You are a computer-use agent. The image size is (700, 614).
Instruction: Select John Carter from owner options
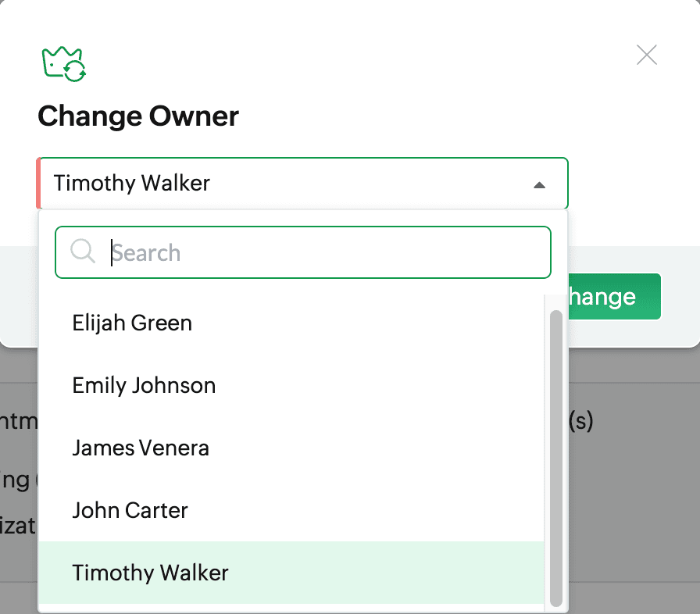pos(130,510)
